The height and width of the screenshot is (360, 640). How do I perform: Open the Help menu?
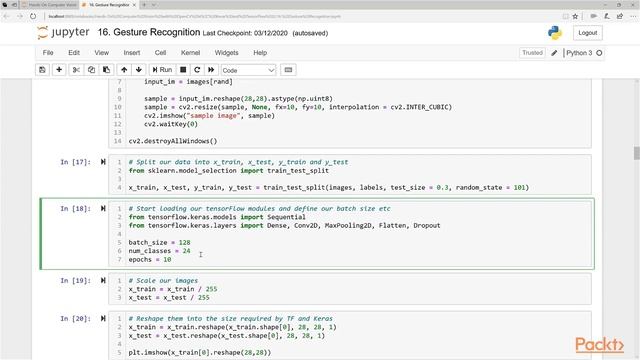click(260, 53)
